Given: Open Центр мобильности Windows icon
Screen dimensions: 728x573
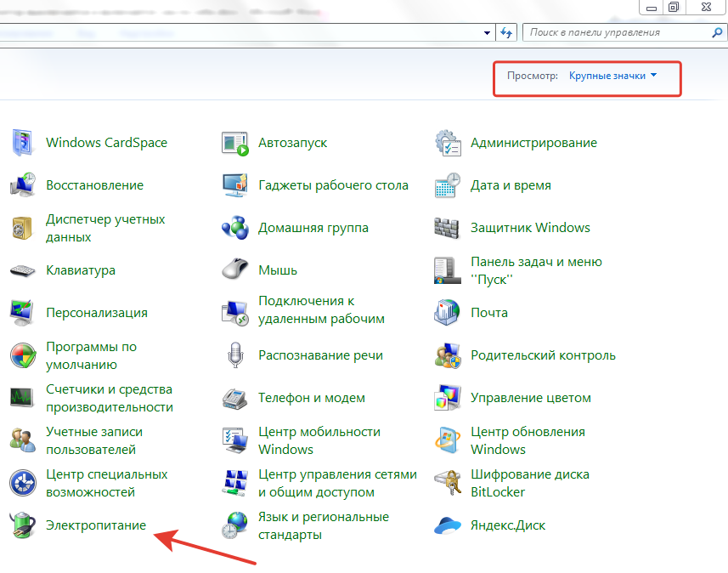Looking at the screenshot, I should (x=235, y=440).
